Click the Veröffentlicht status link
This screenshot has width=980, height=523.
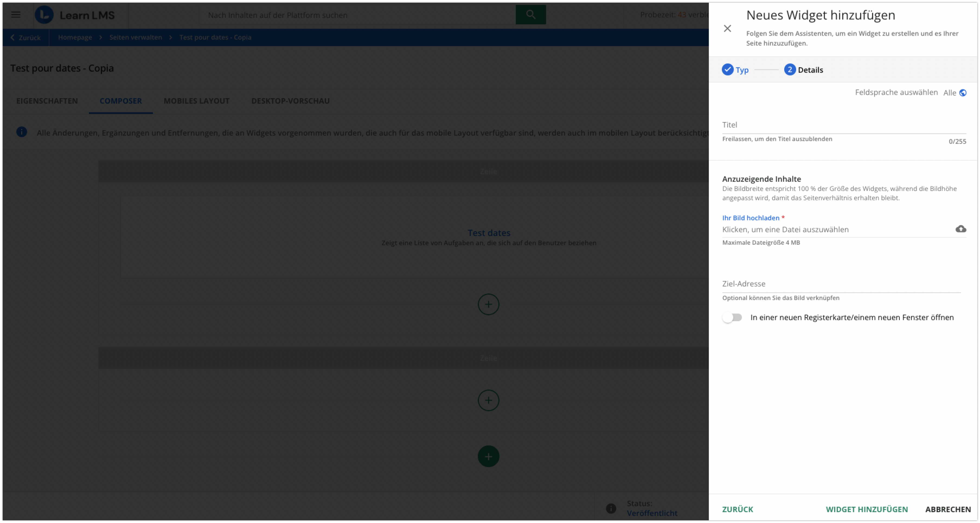pyautogui.click(x=652, y=513)
